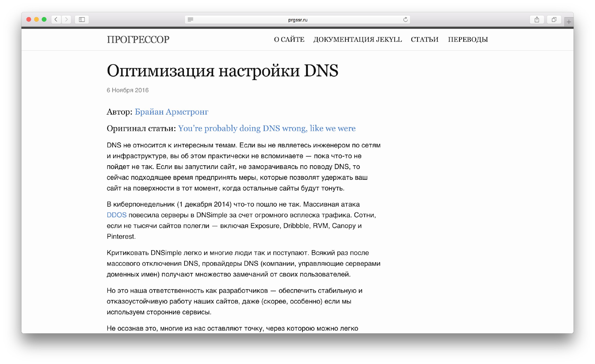
Task: Open the Share sheet icon
Action: pyautogui.click(x=537, y=20)
